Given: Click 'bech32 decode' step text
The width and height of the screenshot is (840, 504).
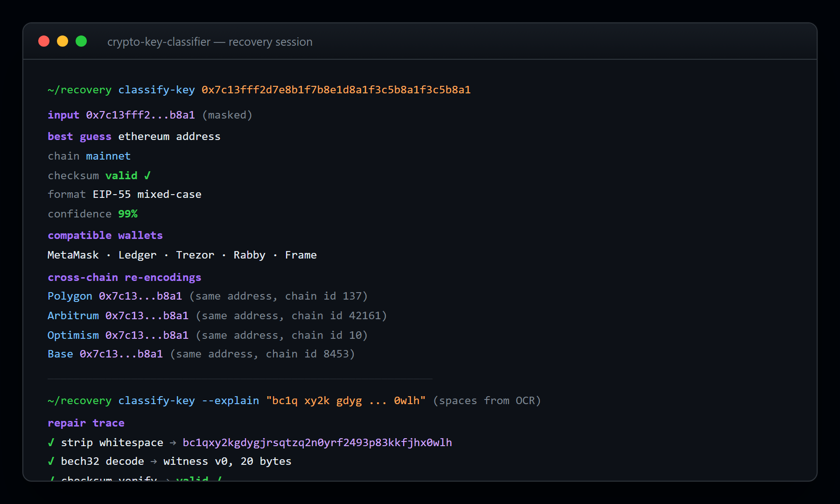Looking at the screenshot, I should click(x=102, y=461).
